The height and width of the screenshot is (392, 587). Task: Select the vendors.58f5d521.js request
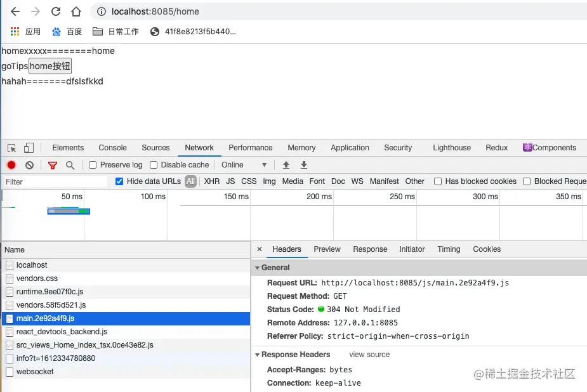(x=126, y=305)
